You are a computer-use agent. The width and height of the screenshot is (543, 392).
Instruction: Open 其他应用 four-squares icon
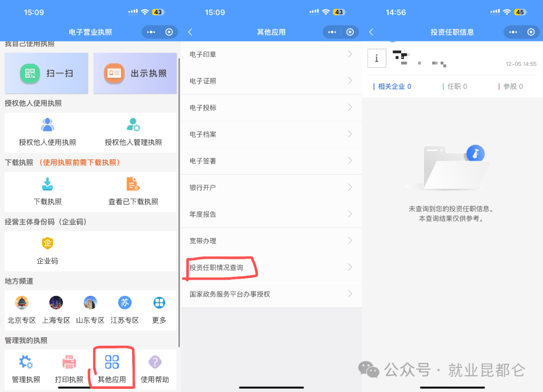tap(112, 362)
